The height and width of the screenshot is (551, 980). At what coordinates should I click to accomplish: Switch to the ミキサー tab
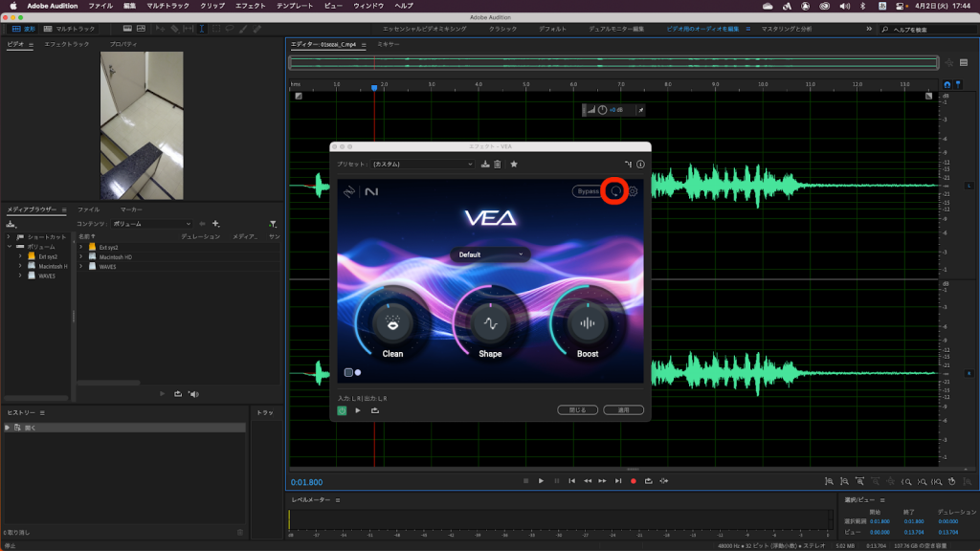[x=389, y=44]
